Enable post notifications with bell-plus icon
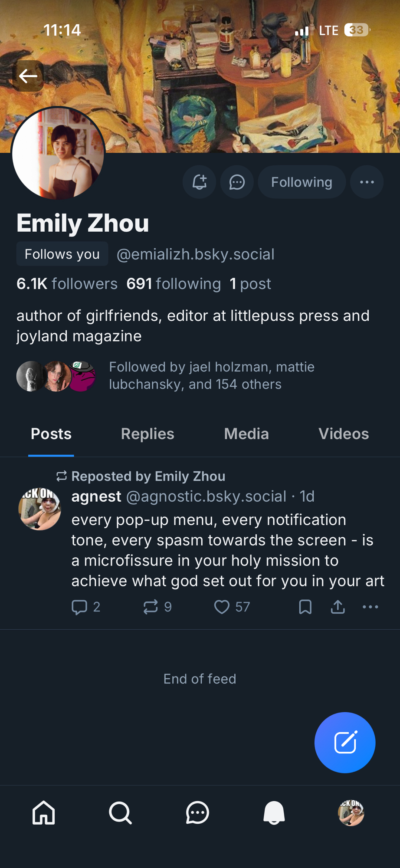 (x=199, y=182)
